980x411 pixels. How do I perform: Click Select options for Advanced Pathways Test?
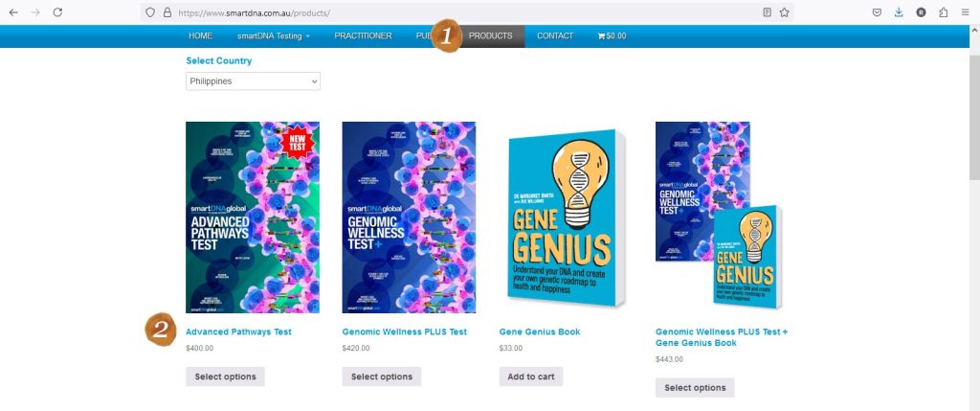coord(225,377)
